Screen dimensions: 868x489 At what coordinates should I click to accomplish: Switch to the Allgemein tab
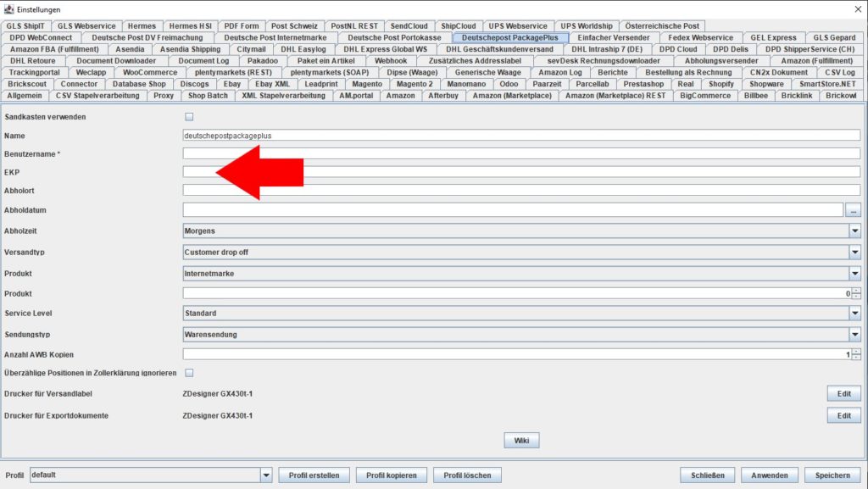25,96
